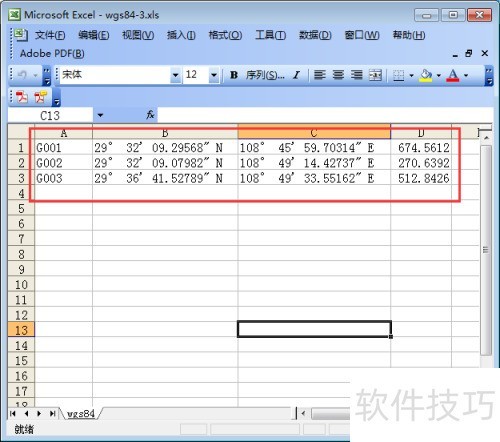Open the 数据(D) menu
The width and height of the screenshot is (500, 442).
pyautogui.click(x=315, y=35)
